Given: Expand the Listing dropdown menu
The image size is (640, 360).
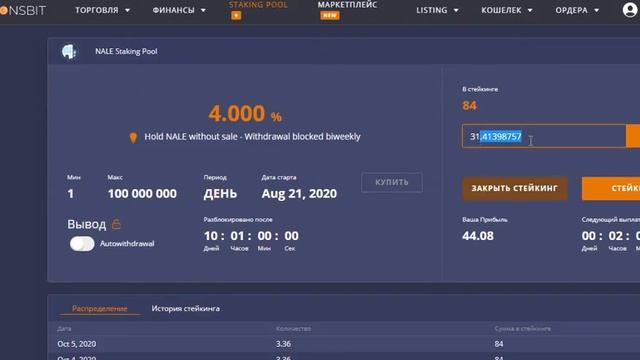Looking at the screenshot, I should (437, 10).
